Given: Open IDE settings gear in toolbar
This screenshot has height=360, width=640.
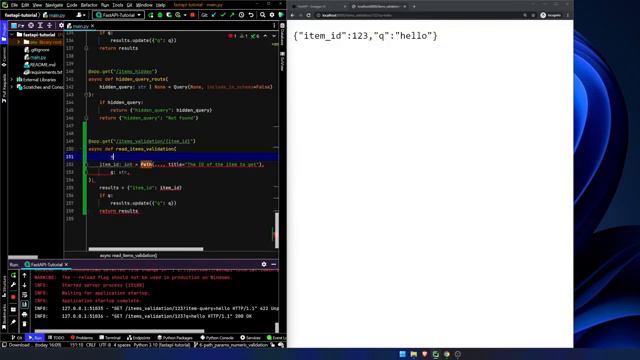Looking at the screenshot, I should (272, 15).
